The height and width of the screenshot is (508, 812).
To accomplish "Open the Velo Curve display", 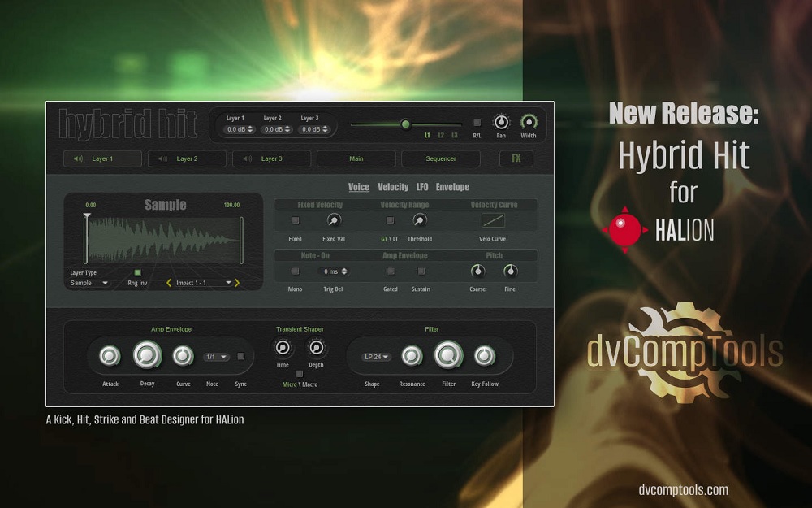I will click(493, 220).
